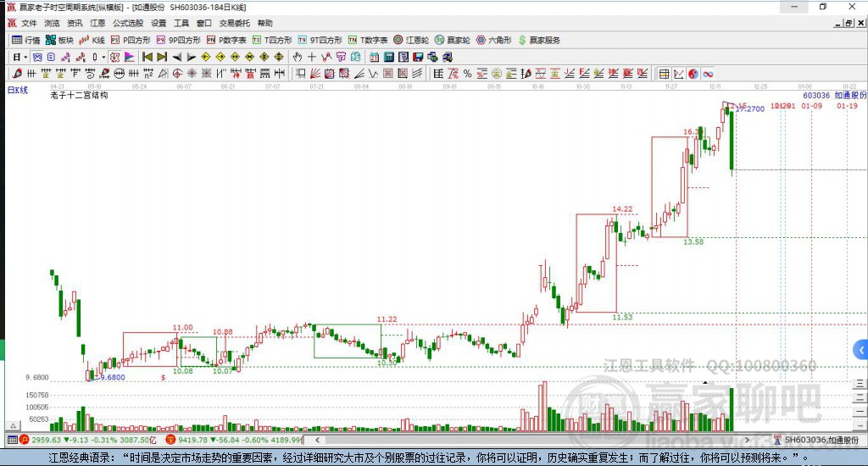Viewport: 868px width, 466px height.
Task: Open the calculator icon in the toolbar
Action: (388, 57)
